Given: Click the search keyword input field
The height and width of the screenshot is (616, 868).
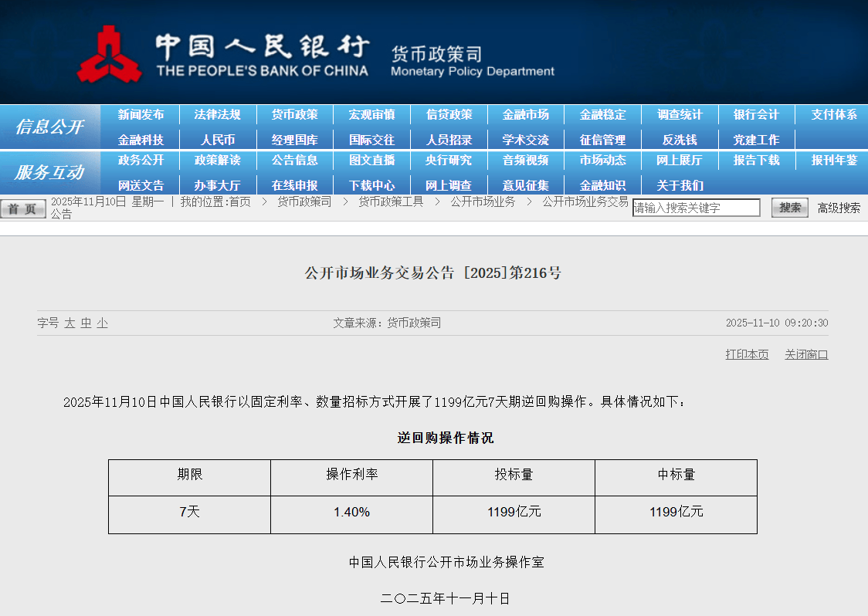Looking at the screenshot, I should (696, 208).
